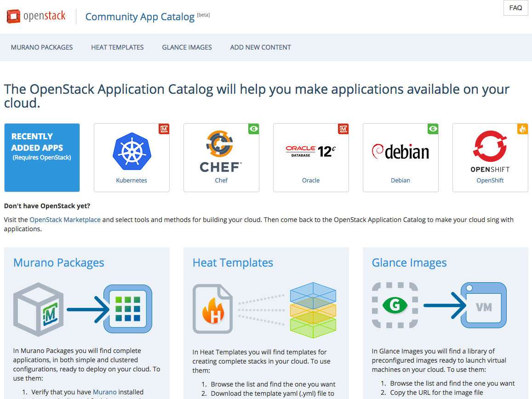
Task: Open the OpenShift app link
Action: click(490, 181)
